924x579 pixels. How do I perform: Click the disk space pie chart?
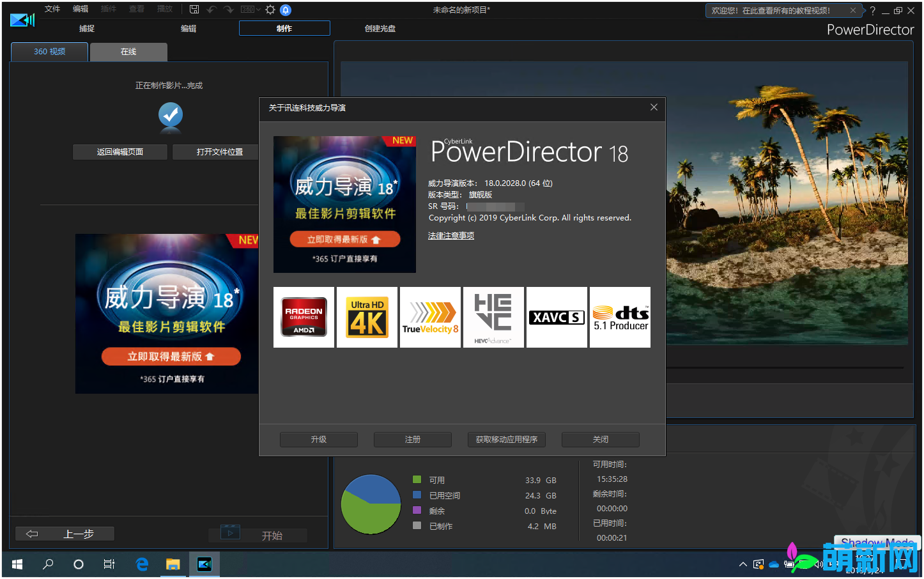pos(371,504)
